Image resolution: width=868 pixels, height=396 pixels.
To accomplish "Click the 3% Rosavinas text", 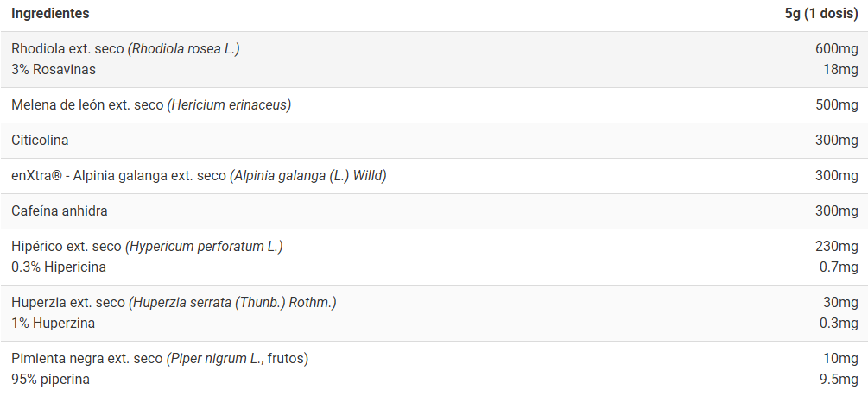I will (54, 69).
